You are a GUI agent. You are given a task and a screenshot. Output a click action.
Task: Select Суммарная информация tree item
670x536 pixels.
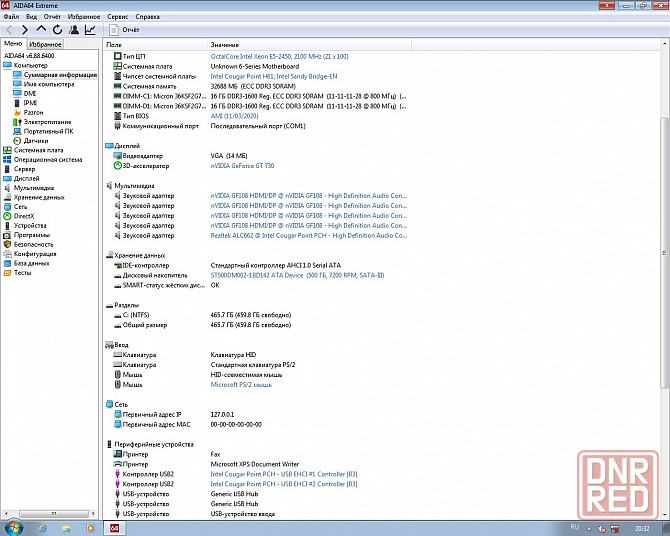click(55, 75)
